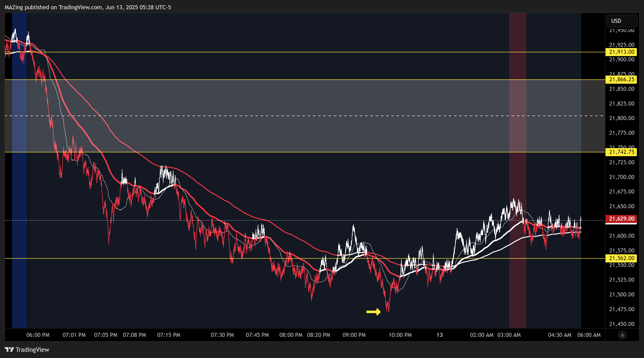The width and height of the screenshot is (644, 358).
Task: Click the TradingView wordmark in footer
Action: pos(32,349)
